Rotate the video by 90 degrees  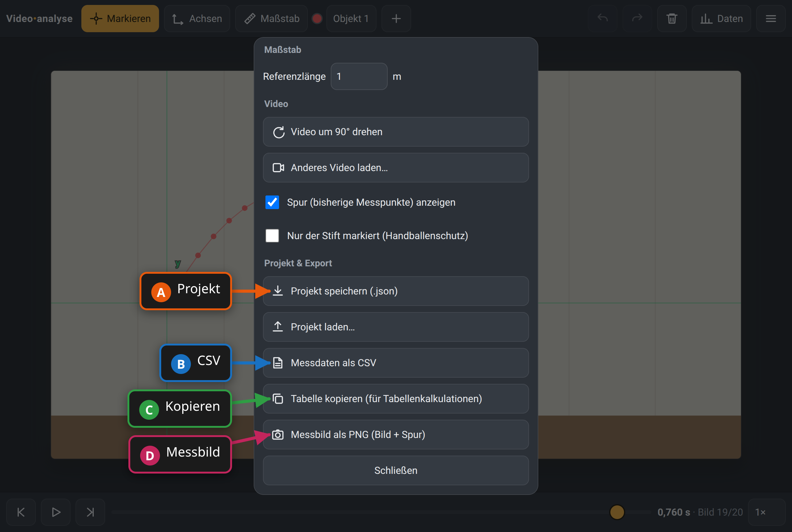pyautogui.click(x=396, y=132)
